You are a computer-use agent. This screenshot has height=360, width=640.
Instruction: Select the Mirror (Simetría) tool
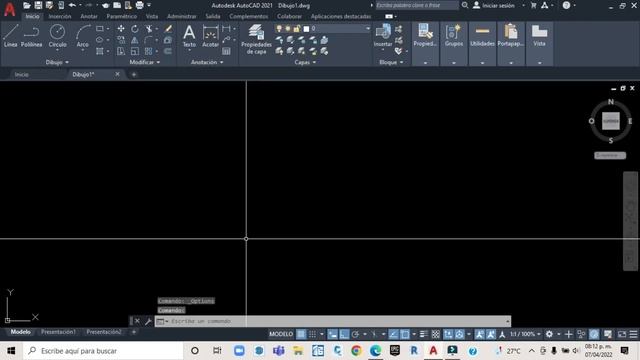click(x=135, y=40)
